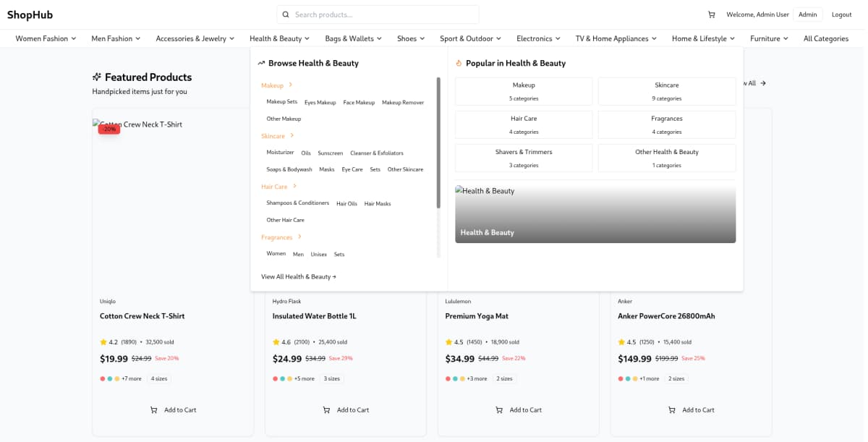Select All Categories in the navigation bar
Screen dimensions: 868x442
[x=826, y=38]
